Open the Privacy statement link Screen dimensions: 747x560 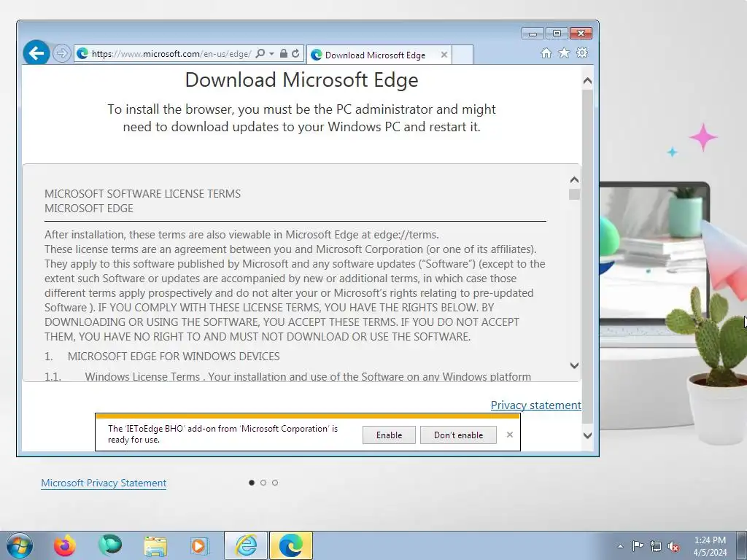[536, 405]
